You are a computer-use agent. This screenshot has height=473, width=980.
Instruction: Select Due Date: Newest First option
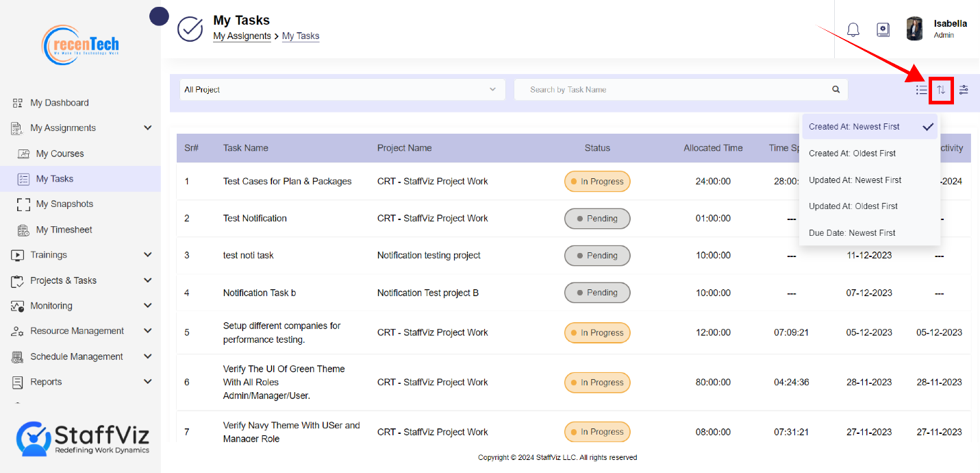click(869, 233)
